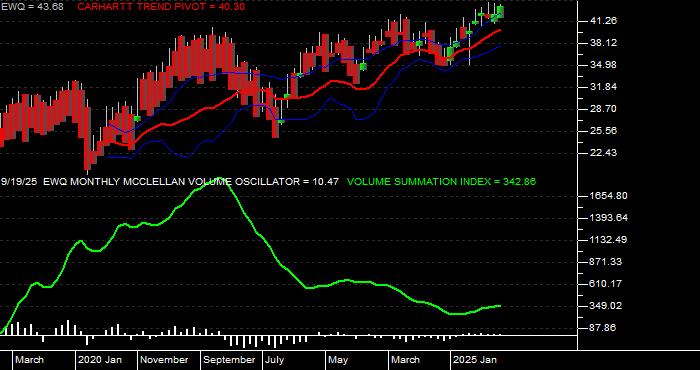Click the 2025 Jan date marker
The image size is (700, 370).
coord(475,360)
